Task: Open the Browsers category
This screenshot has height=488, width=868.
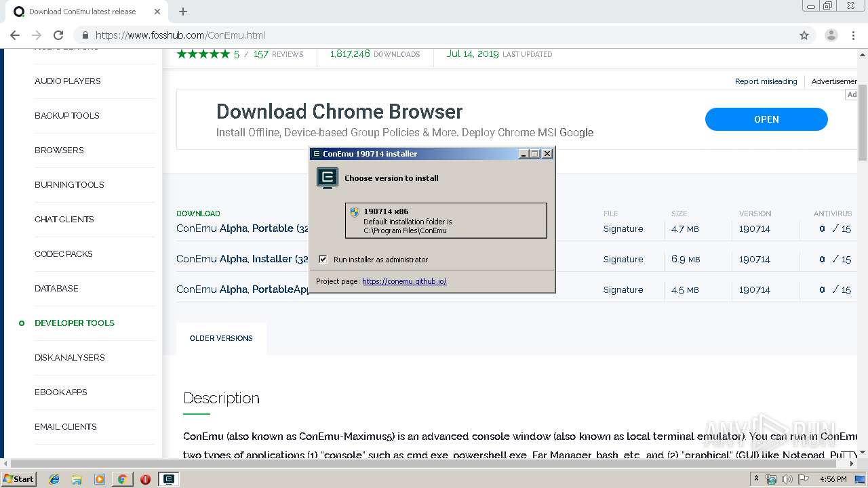Action: click(x=59, y=150)
